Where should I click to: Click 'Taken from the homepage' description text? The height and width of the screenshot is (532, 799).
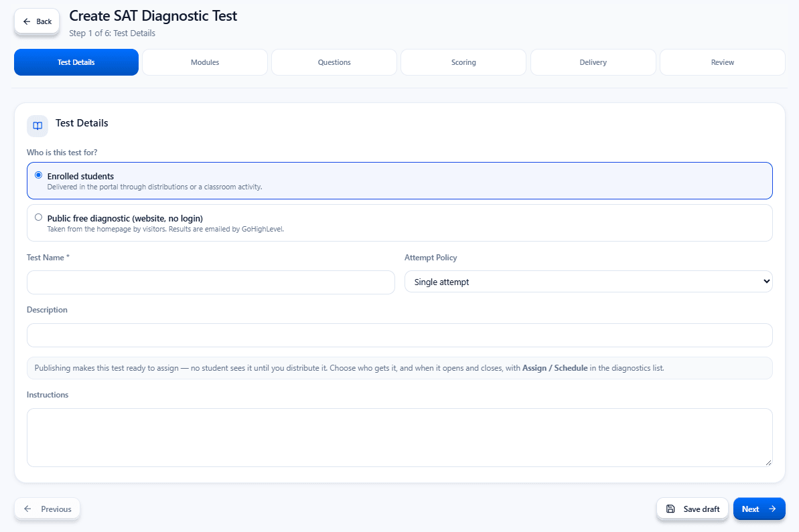tap(165, 229)
